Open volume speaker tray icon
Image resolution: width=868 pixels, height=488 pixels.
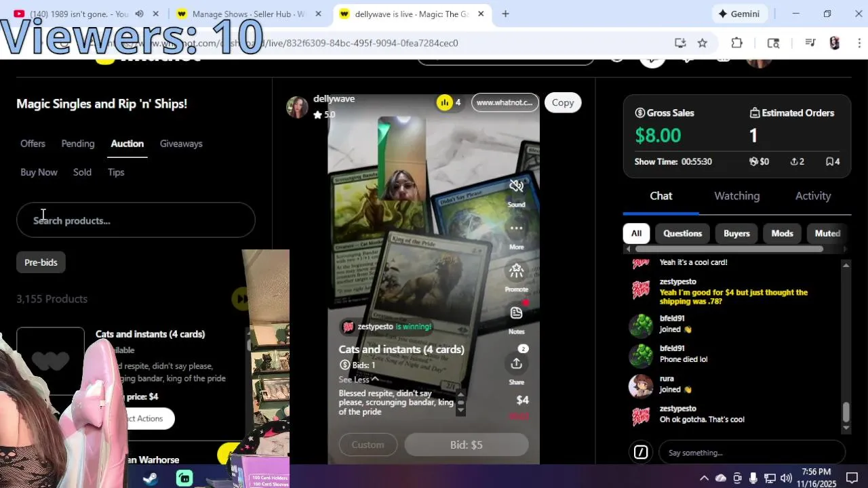[786, 478]
